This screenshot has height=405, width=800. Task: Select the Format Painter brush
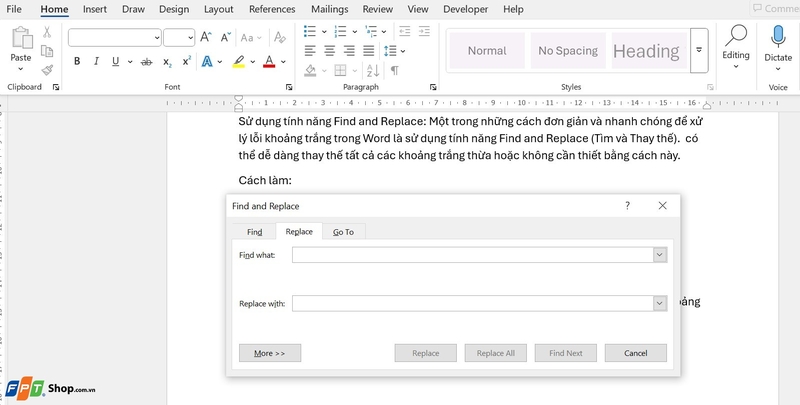pos(47,70)
